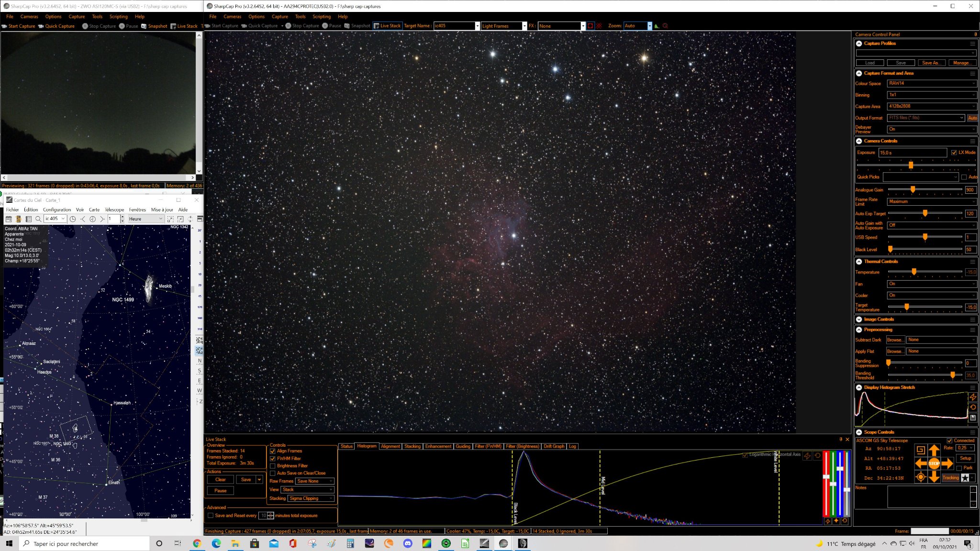Open Télescope menu in Cartes du Ciel
980x551 pixels.
click(114, 209)
